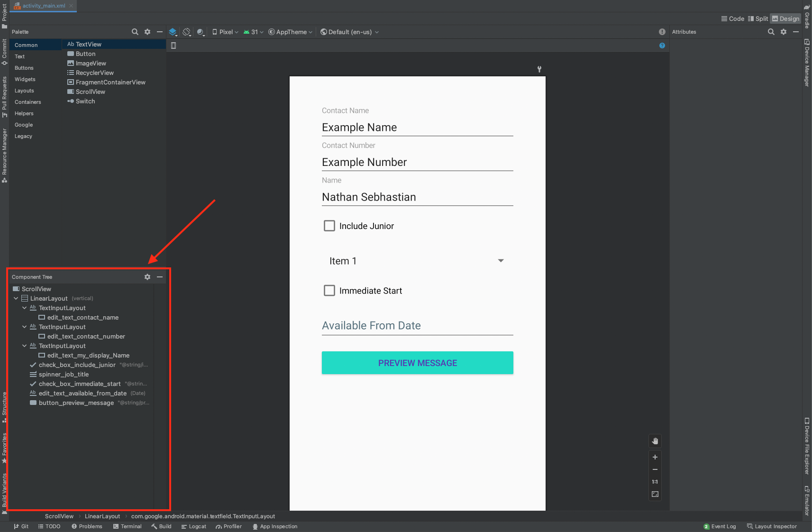
Task: Open the Layout Inspector
Action: pos(772,526)
